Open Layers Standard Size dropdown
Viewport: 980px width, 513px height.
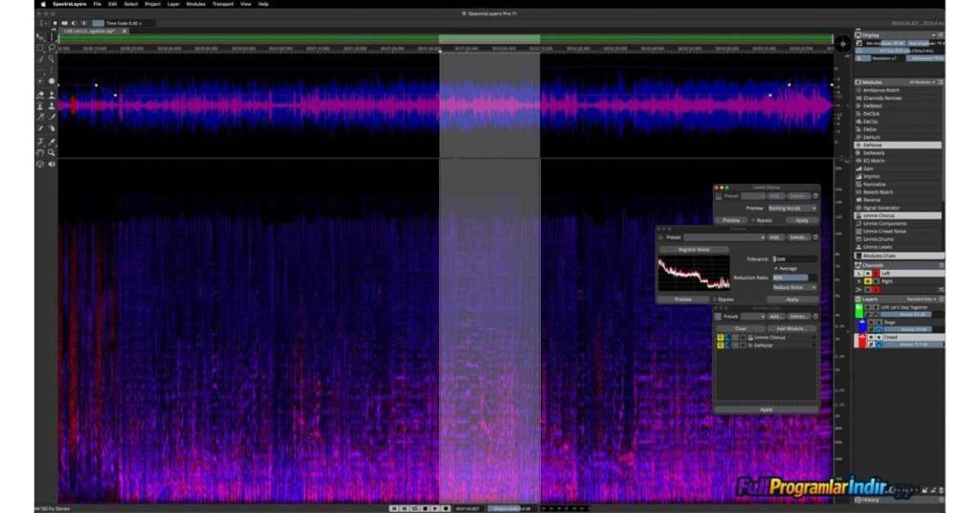point(920,300)
